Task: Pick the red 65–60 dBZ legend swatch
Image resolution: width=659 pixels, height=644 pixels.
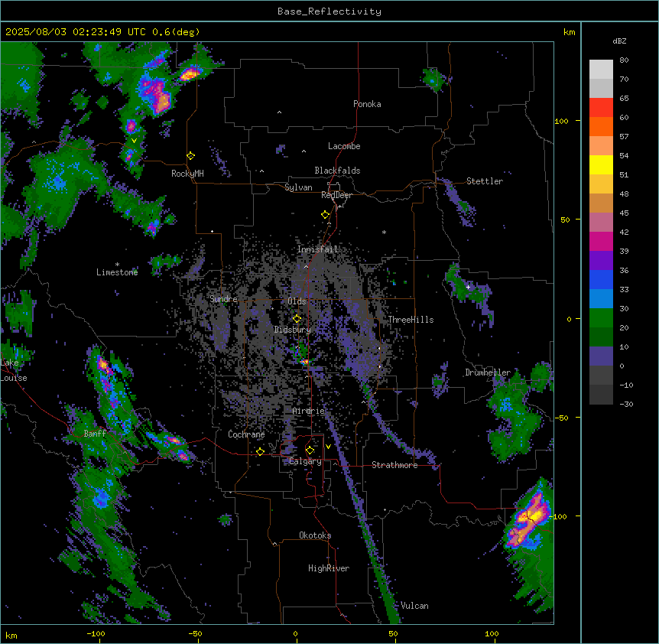Action: coord(601,108)
